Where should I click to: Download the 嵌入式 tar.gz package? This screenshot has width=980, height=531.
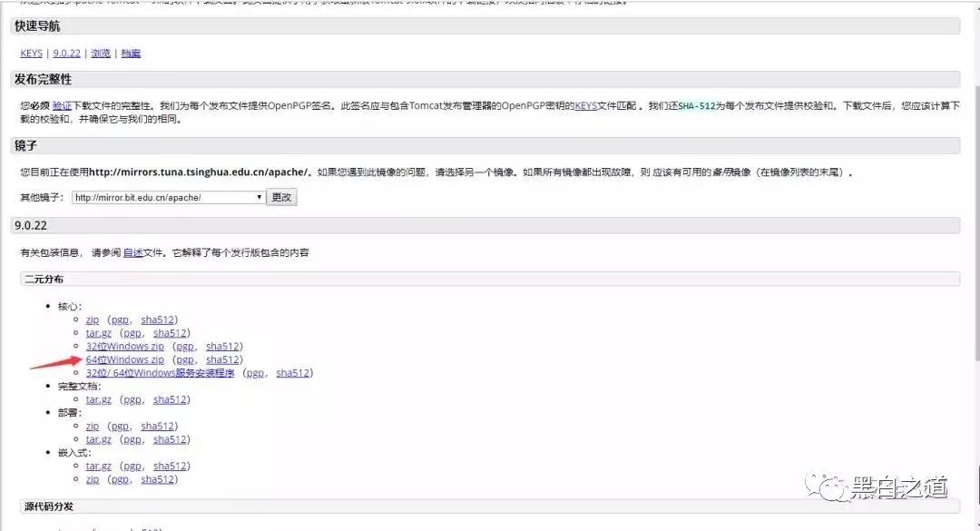click(99, 466)
